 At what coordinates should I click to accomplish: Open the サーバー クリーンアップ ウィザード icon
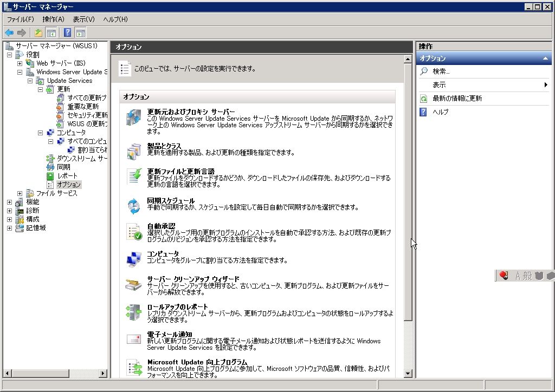[133, 285]
